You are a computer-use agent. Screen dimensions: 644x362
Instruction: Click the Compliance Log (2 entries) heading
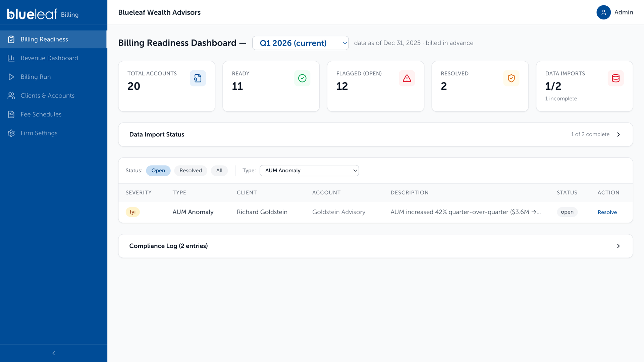(x=168, y=246)
